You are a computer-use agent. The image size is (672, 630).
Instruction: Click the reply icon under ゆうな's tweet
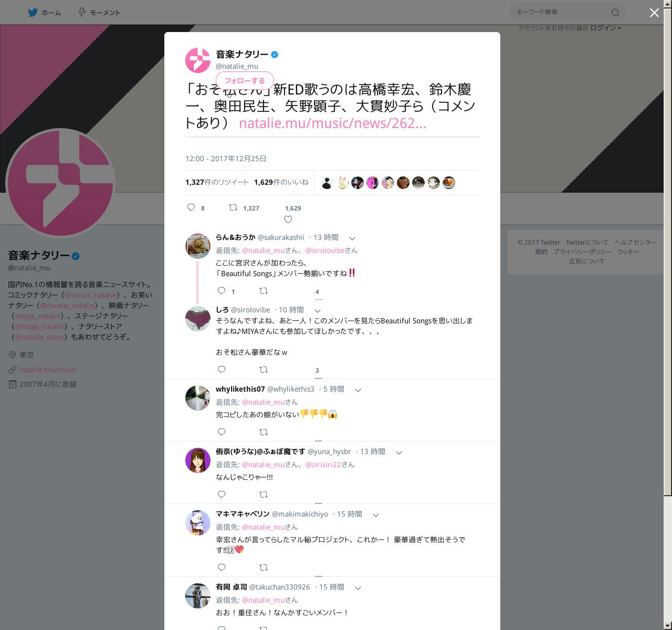click(222, 494)
